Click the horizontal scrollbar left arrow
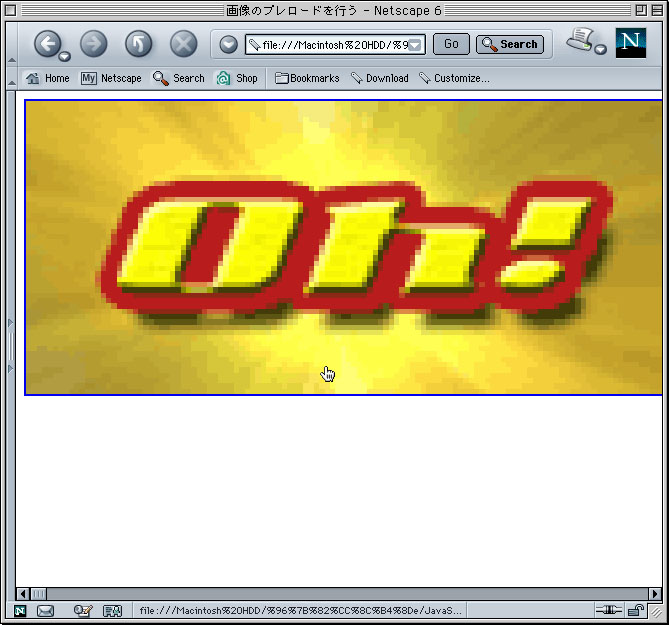669x625 pixels. [23, 593]
